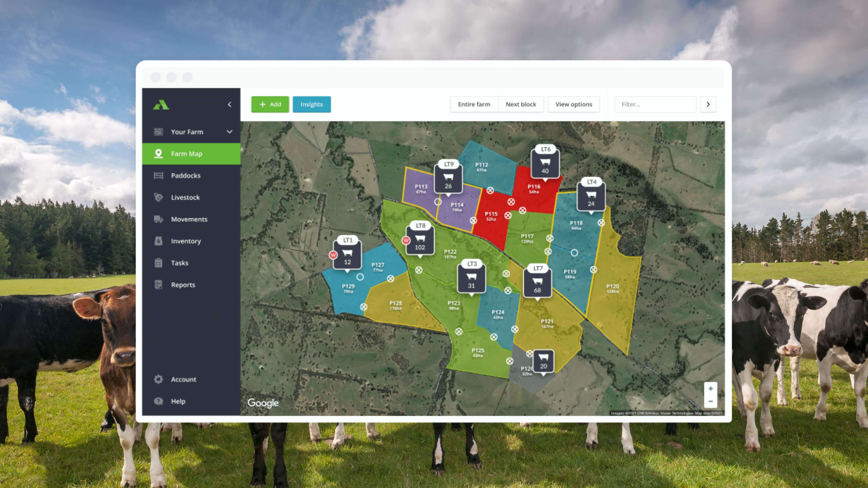The image size is (868, 488).
Task: Collapse the Your Farm section
Action: point(230,132)
